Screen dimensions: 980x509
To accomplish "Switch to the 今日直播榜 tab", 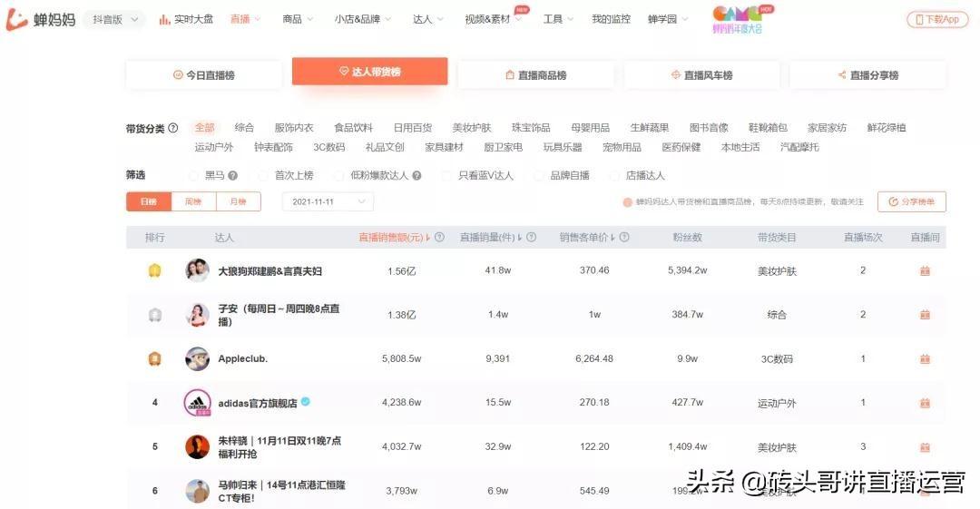I will [204, 75].
